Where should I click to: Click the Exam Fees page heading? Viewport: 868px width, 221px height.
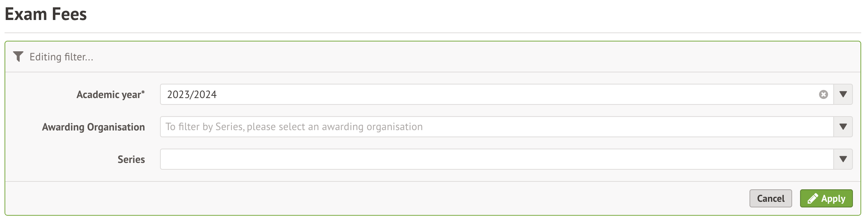click(46, 14)
